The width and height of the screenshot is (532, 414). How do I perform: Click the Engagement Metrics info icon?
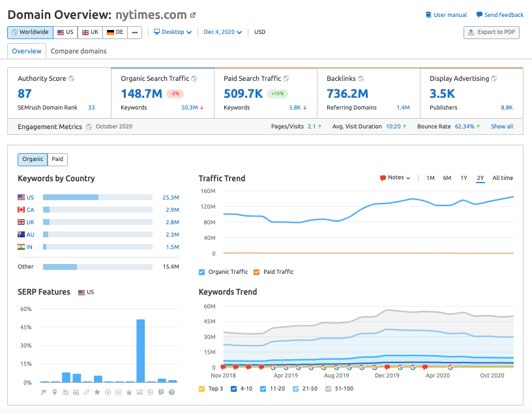89,126
